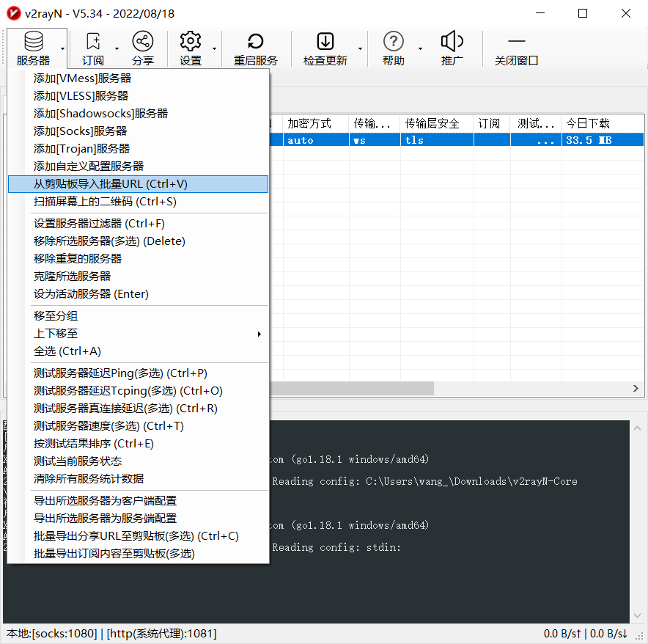The image size is (648, 644).
Task: Click the 推广 (Promotion) speaker icon
Action: coord(452,42)
